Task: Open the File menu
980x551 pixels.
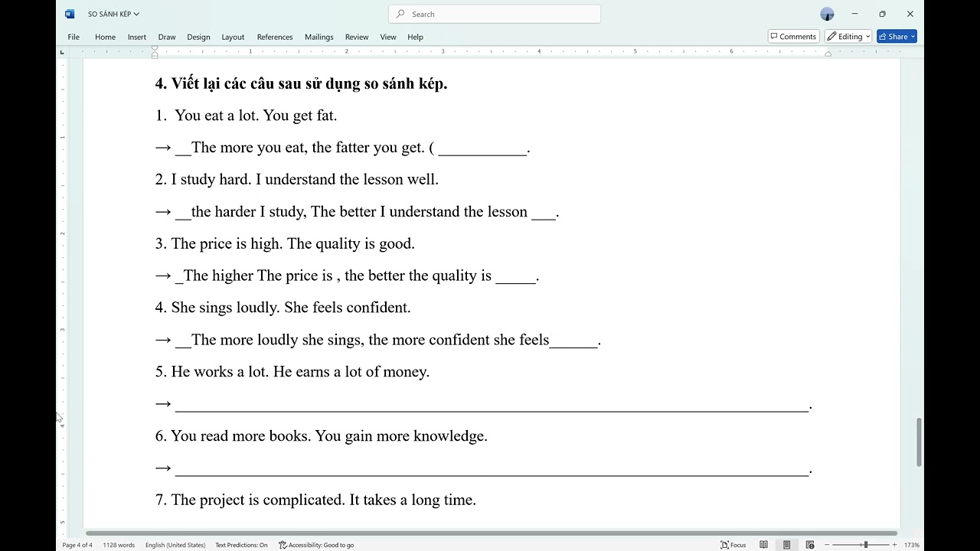Action: pos(73,37)
